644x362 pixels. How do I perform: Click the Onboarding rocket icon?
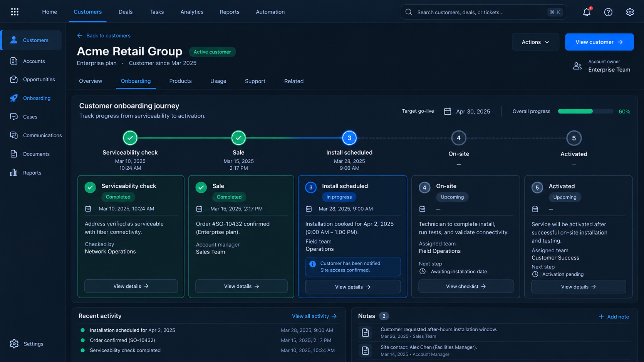click(14, 98)
